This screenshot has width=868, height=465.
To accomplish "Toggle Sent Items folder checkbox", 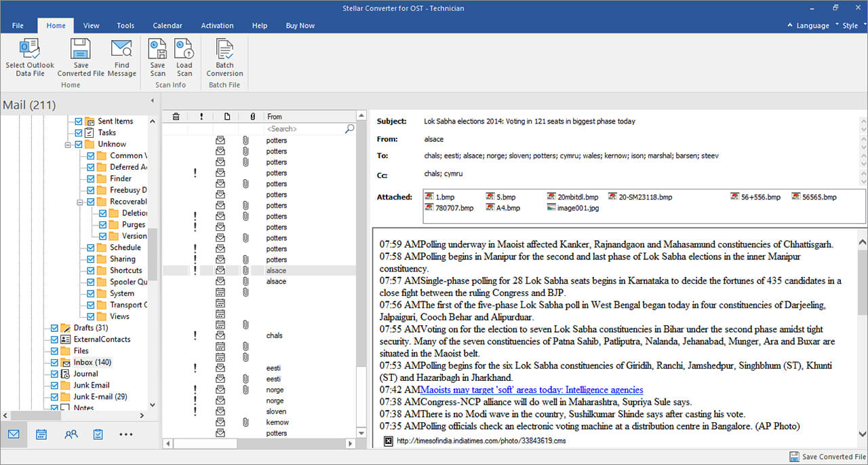I will pos(79,122).
